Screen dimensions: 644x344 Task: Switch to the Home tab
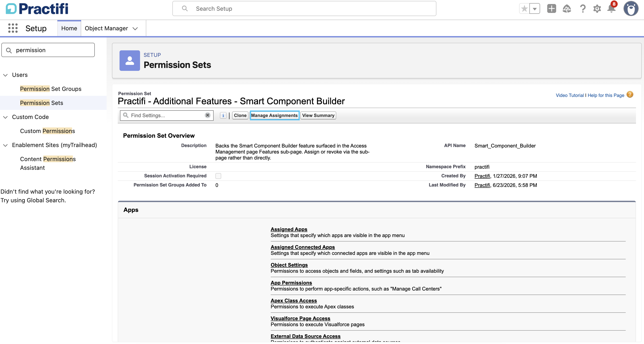[69, 28]
